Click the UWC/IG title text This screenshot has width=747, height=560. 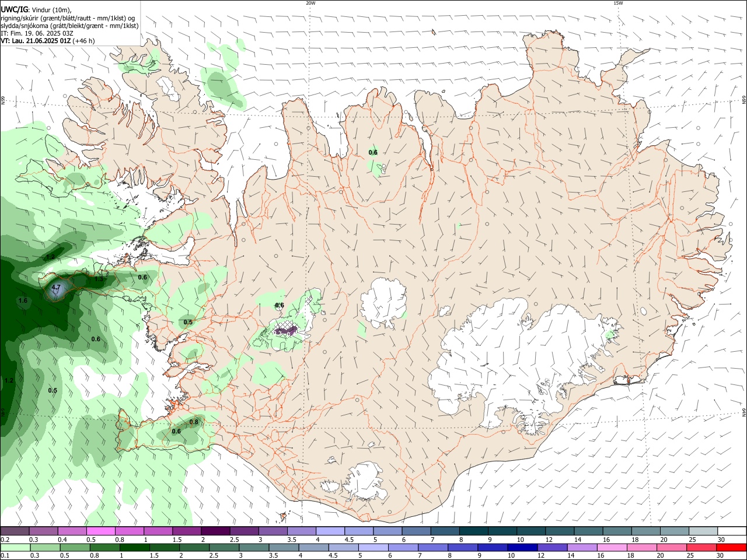pos(13,9)
